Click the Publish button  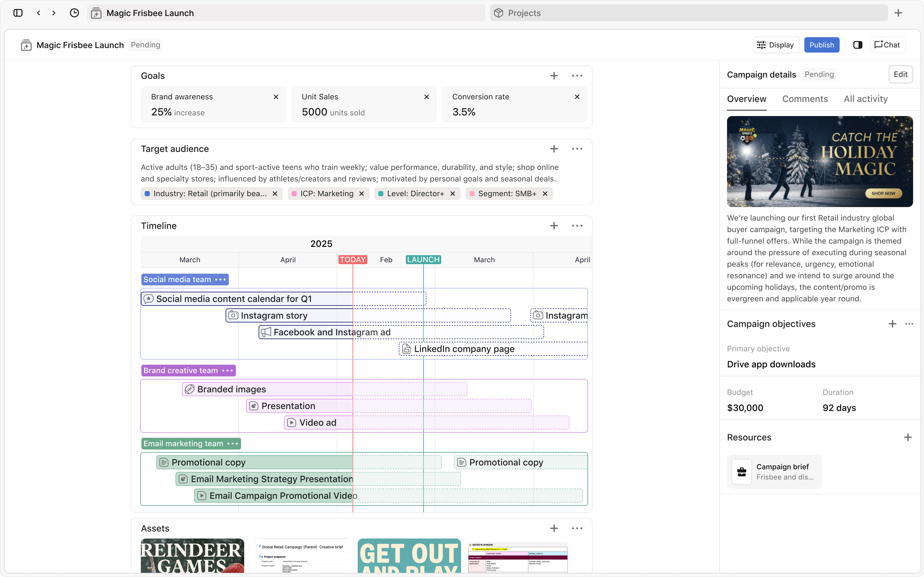[821, 45]
